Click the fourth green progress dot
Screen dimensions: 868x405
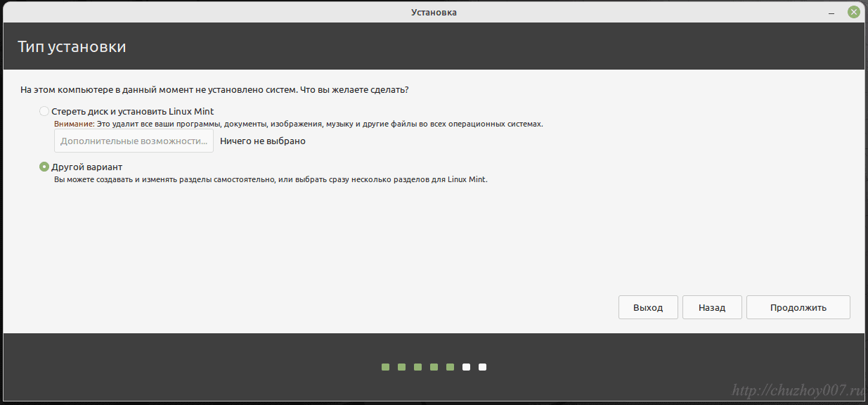pos(434,367)
